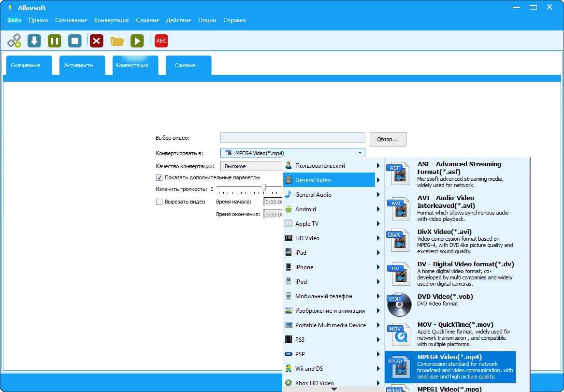
Task: Uncheck 'Показать дополнительные параметры' checkbox
Action: 159,177
